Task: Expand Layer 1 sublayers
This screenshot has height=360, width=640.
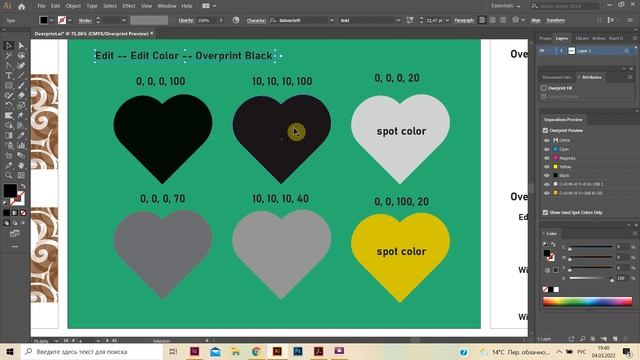Action: [x=561, y=51]
